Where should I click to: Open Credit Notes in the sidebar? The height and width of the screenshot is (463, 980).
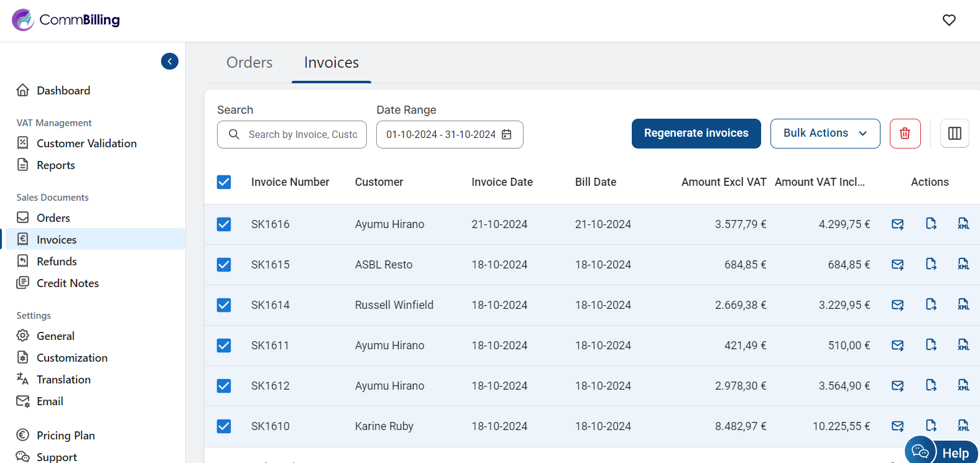(67, 283)
